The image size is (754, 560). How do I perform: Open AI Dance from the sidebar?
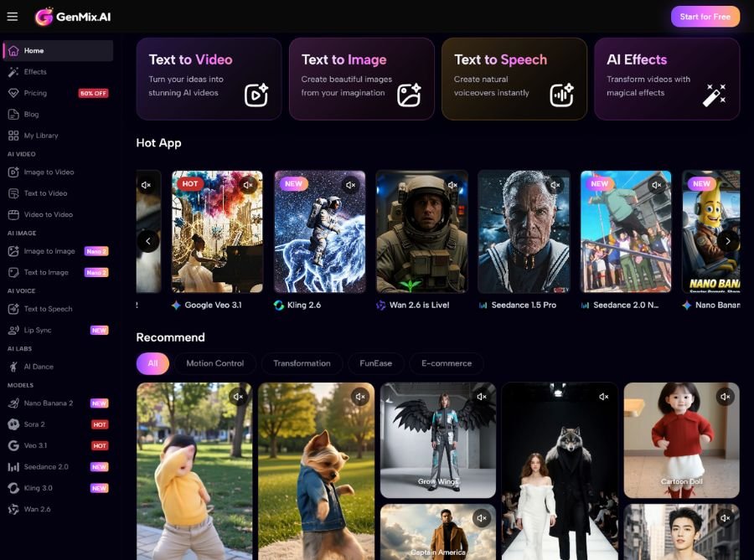click(39, 367)
